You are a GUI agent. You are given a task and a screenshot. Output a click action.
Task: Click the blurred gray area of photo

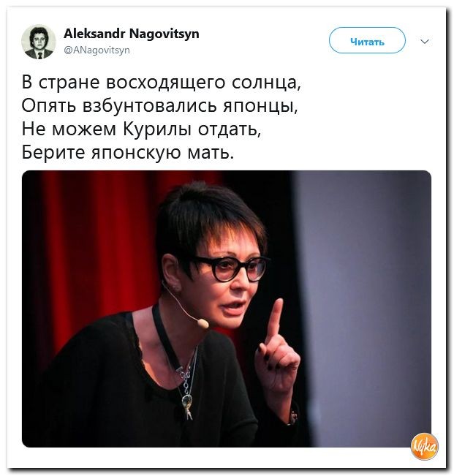point(364,303)
